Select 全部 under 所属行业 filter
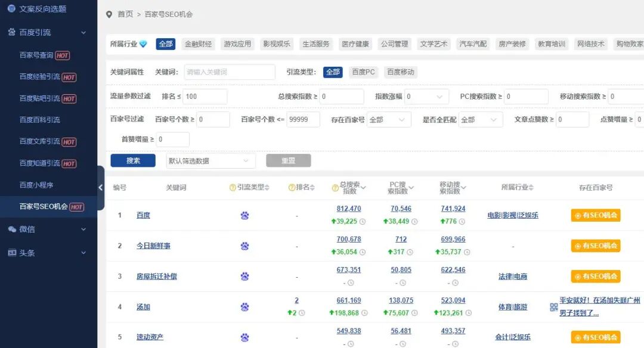 pyautogui.click(x=166, y=44)
